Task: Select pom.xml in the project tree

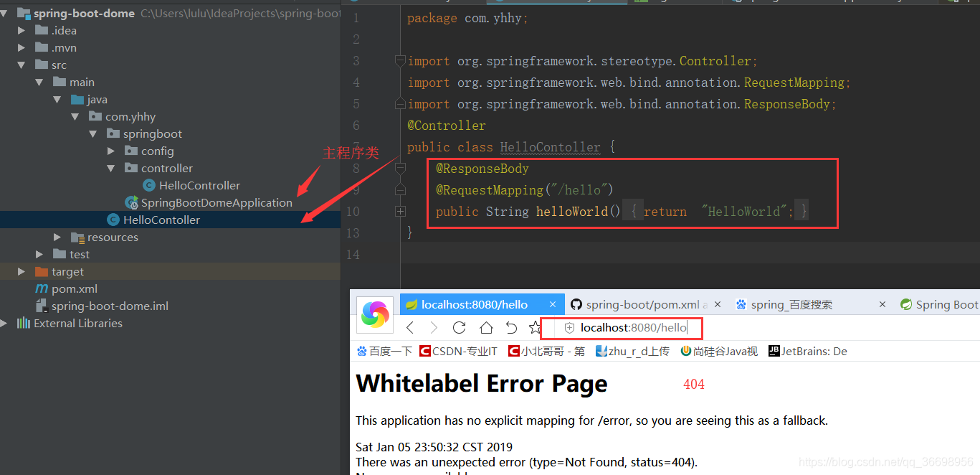Action: pos(75,289)
